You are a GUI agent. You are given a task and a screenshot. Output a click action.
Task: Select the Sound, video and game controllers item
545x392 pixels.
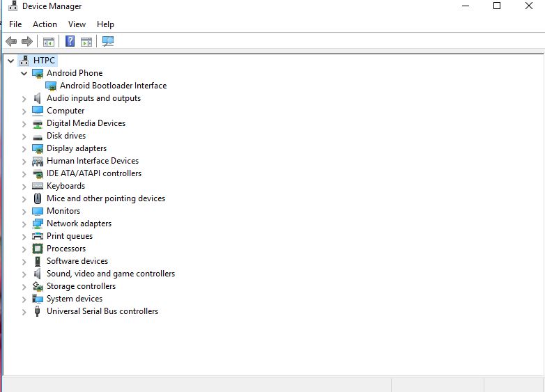click(110, 274)
